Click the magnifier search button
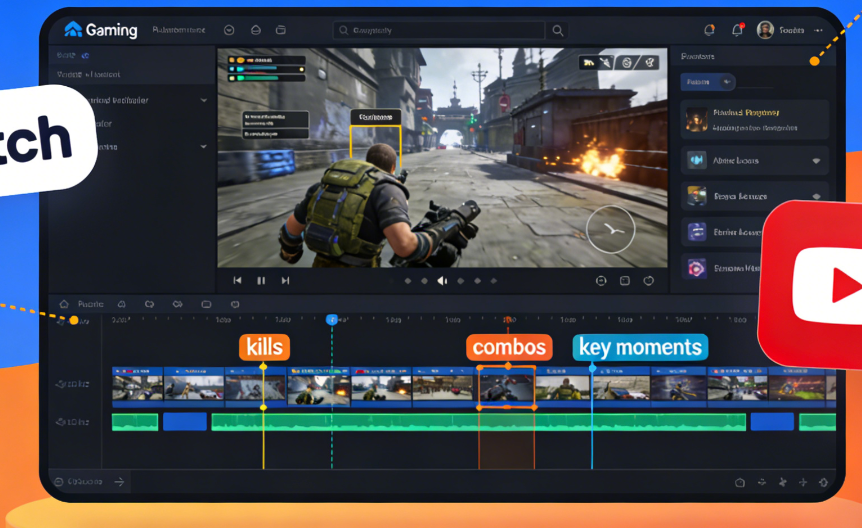The image size is (862, 528). 558,31
